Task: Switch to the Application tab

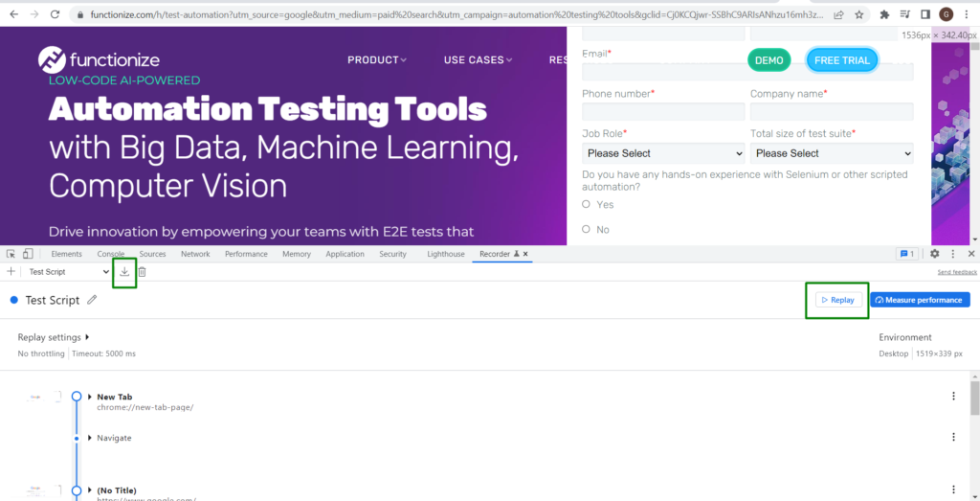Action: pyautogui.click(x=345, y=254)
